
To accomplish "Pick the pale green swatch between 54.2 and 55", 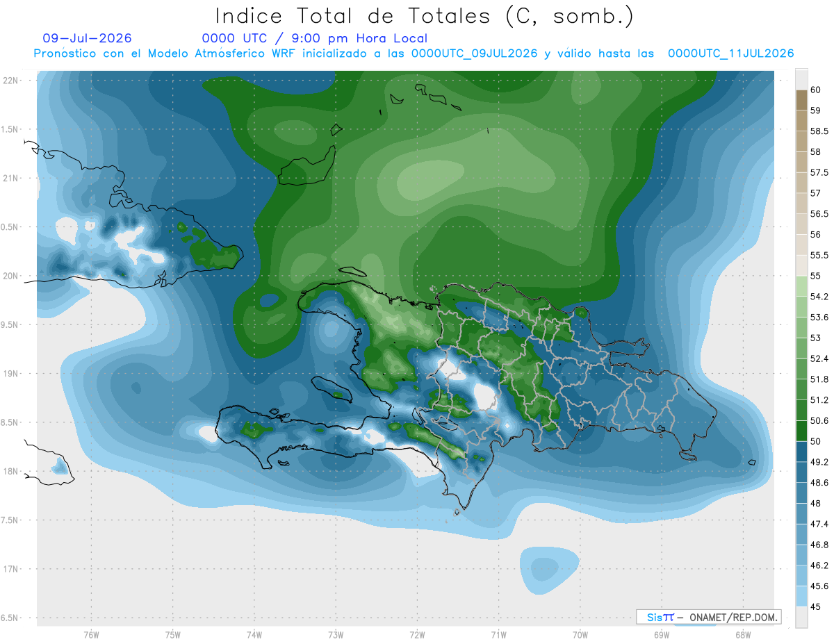I will pos(801,286).
